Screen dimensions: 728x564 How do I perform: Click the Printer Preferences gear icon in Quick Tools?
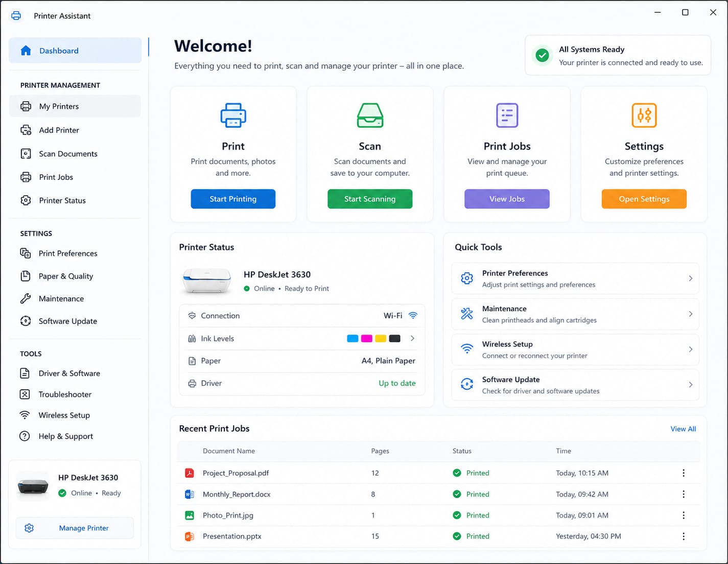coord(467,278)
